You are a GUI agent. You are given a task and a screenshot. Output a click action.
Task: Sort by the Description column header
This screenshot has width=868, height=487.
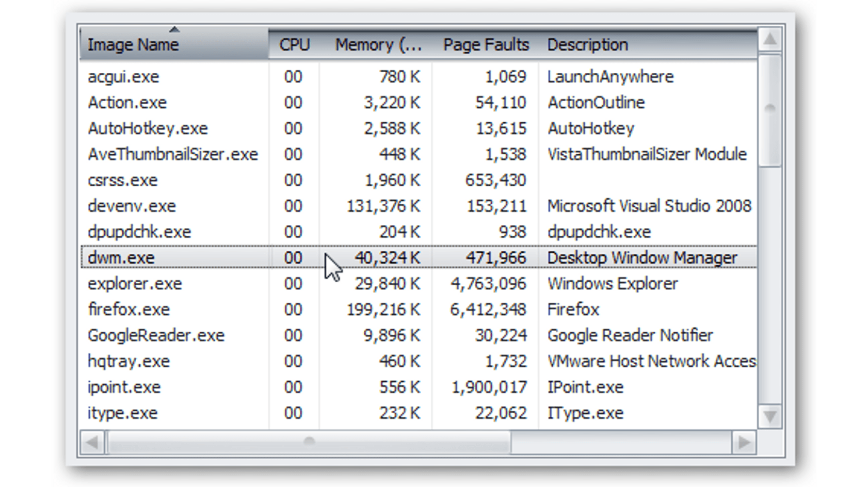pos(648,44)
